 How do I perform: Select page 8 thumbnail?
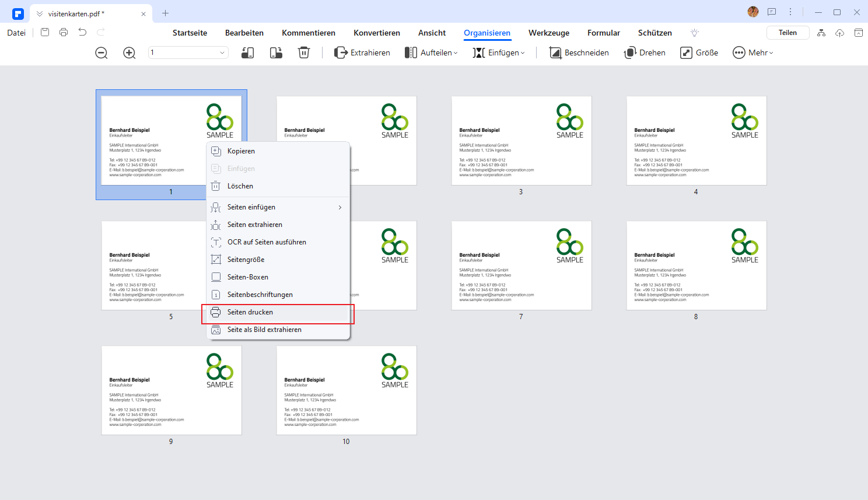coord(696,265)
